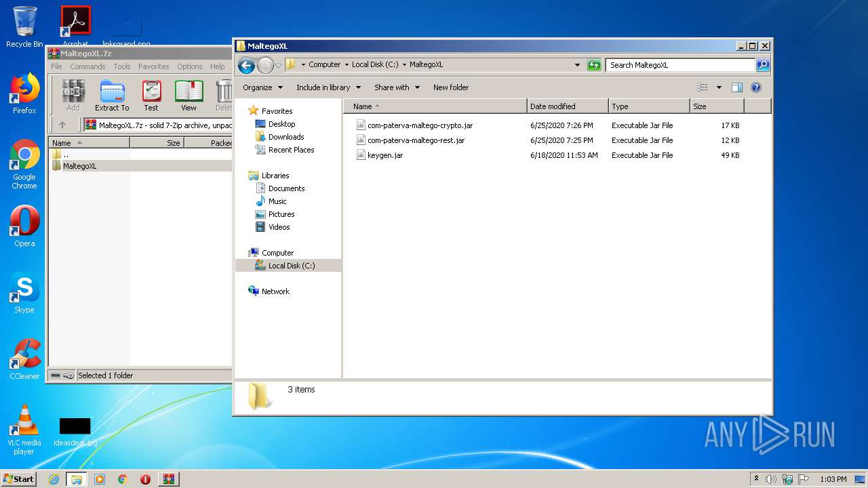The image size is (868, 488).
Task: Expand Local Disk (C:) breadcrumb arrow
Action: point(404,65)
